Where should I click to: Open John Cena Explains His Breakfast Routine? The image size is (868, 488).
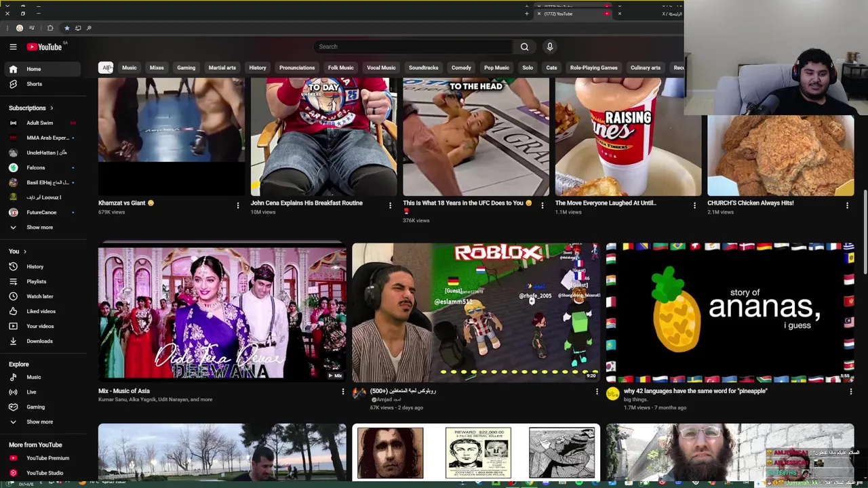tap(307, 203)
